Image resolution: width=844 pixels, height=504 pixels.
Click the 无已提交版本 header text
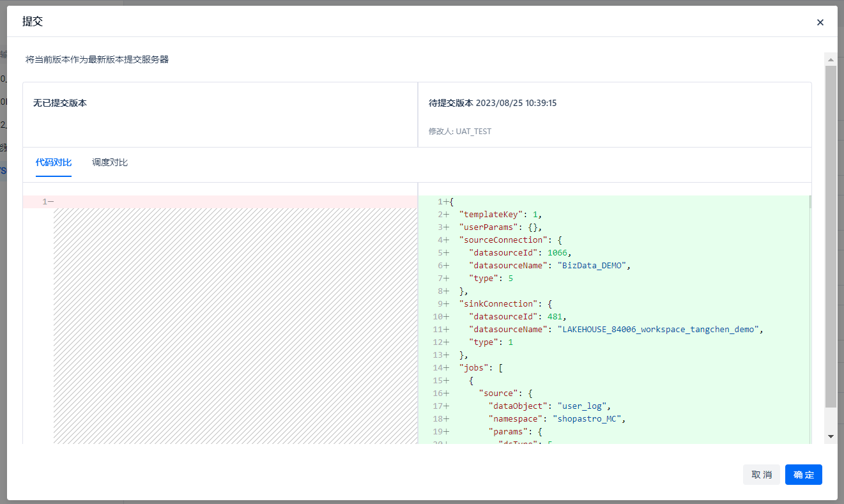60,103
